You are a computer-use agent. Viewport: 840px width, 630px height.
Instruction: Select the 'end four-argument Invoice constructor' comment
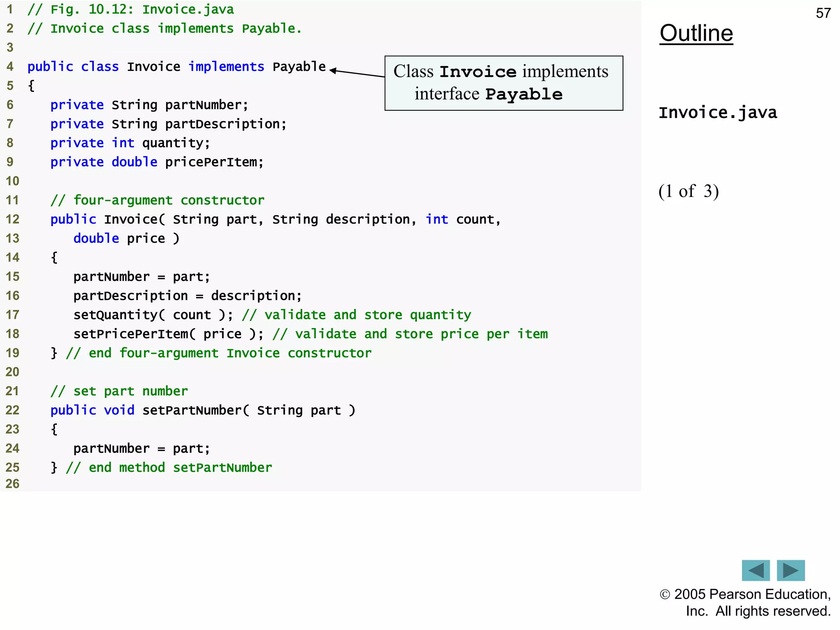219,353
